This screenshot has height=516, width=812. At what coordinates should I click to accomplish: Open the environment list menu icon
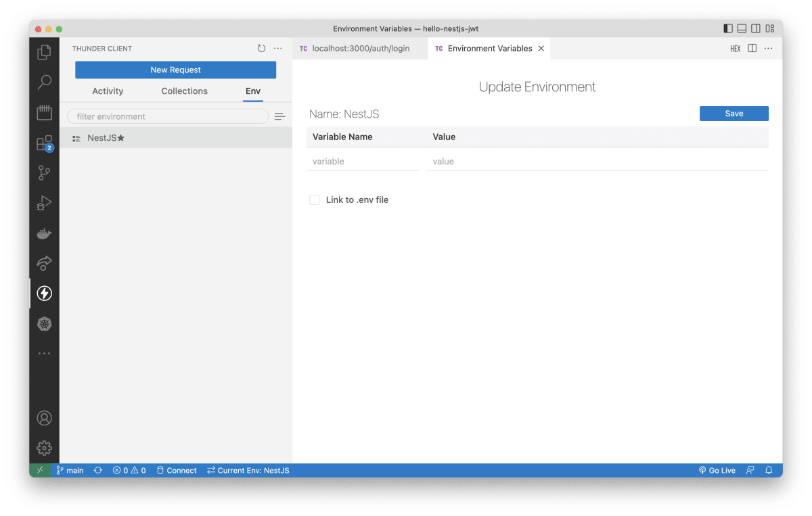(279, 116)
